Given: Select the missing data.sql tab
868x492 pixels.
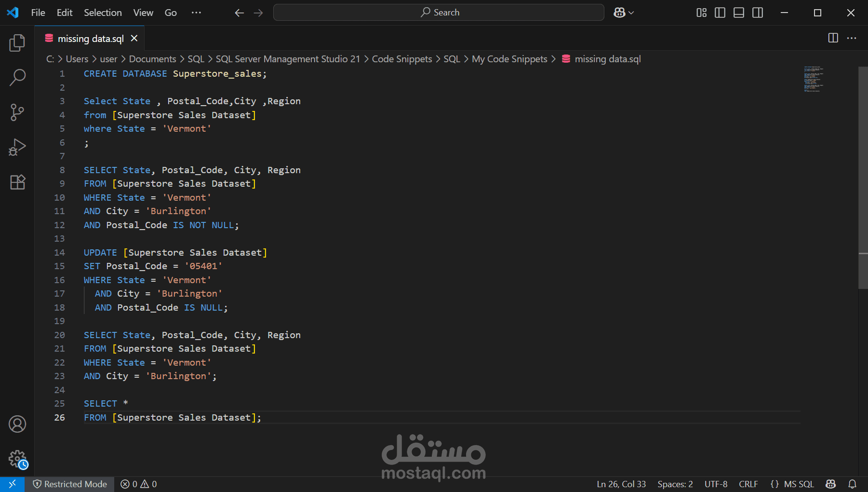Looking at the screenshot, I should 90,39.
